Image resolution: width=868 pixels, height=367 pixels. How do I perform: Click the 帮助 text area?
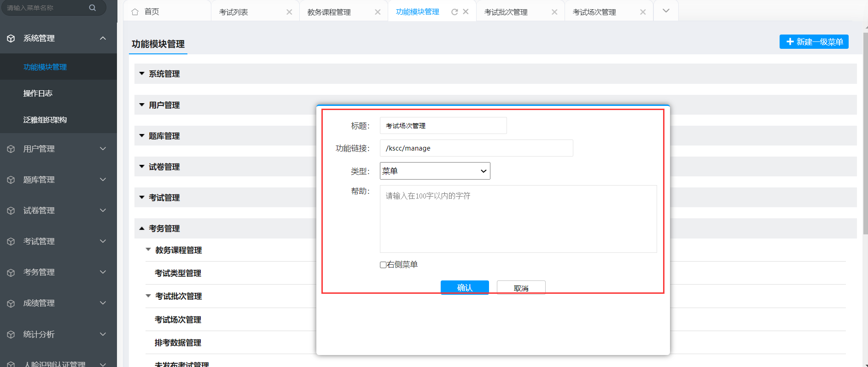click(518, 219)
